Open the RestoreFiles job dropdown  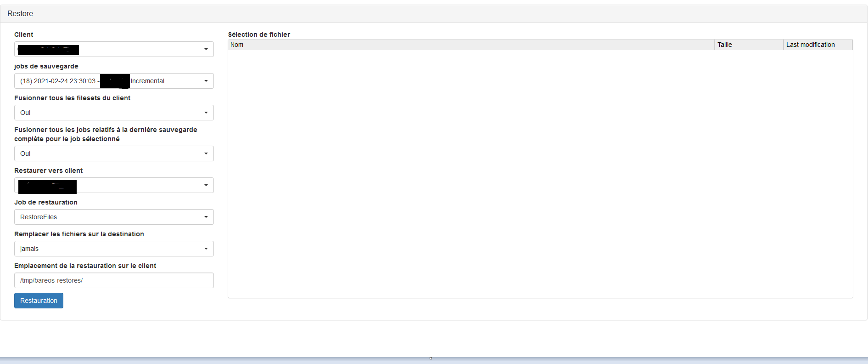(114, 217)
